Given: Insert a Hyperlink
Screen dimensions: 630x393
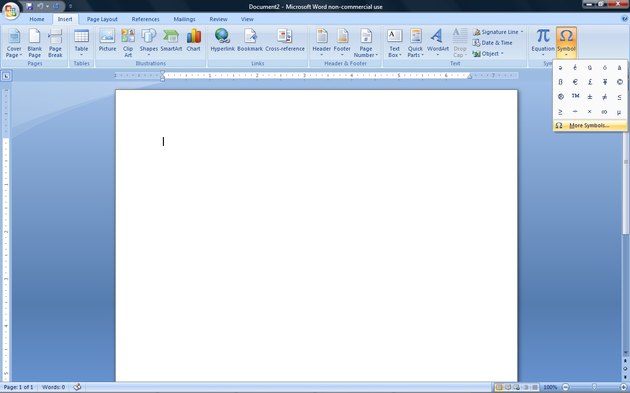Looking at the screenshot, I should pyautogui.click(x=222, y=40).
